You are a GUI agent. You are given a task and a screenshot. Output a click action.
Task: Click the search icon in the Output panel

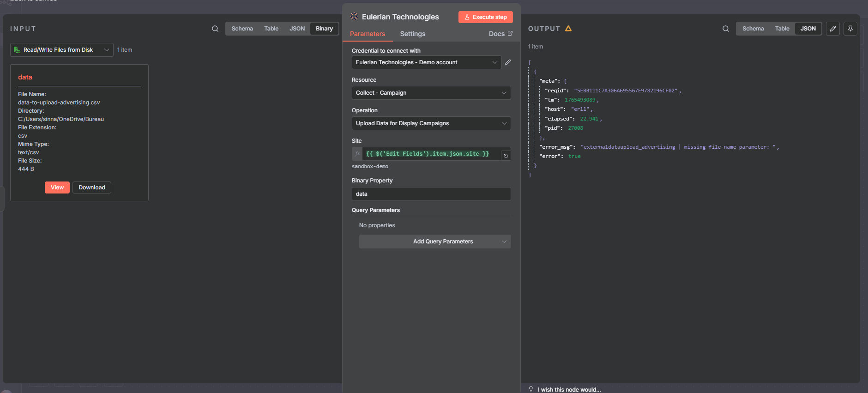(x=726, y=29)
